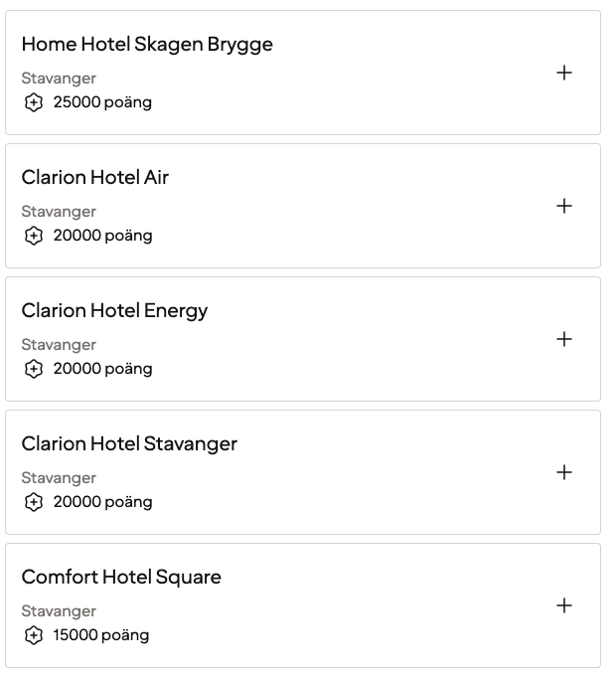Screen dimensions: 616x680
Task: Click points icon under Clarion Hotel Air
Action: point(34,236)
